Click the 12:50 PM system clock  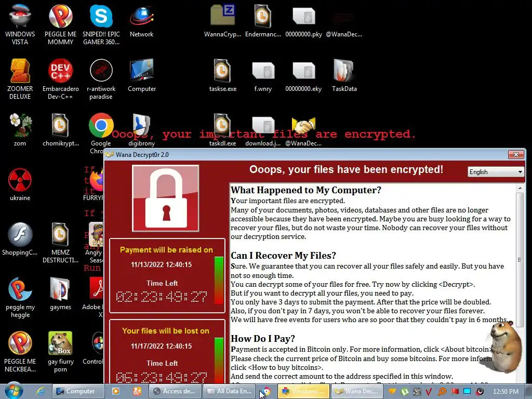point(506,392)
